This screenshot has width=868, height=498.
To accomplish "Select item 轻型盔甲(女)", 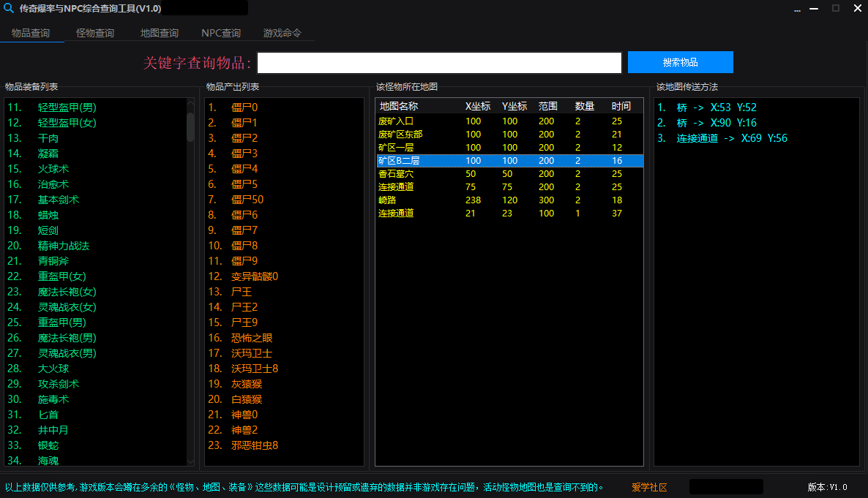I will click(67, 123).
